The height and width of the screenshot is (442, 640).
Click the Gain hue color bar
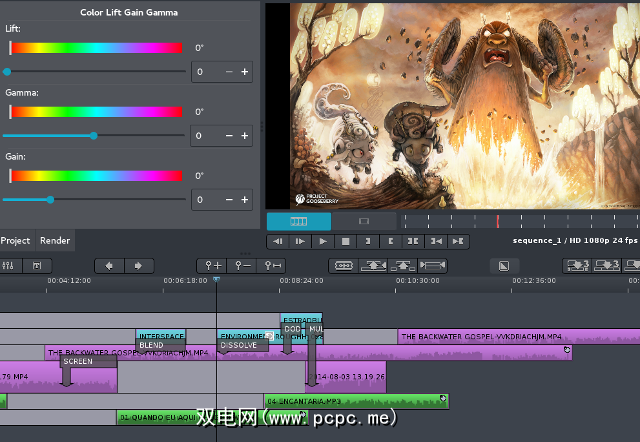pyautogui.click(x=95, y=176)
